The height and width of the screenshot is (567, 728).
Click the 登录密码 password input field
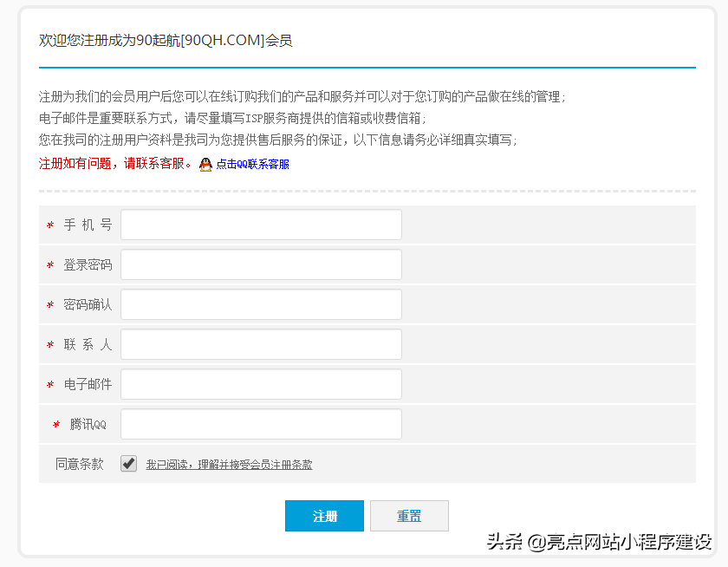pyautogui.click(x=260, y=264)
